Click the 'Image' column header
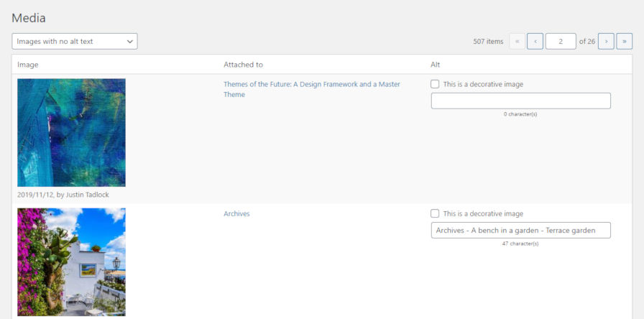The image size is (644, 319). pyautogui.click(x=28, y=65)
